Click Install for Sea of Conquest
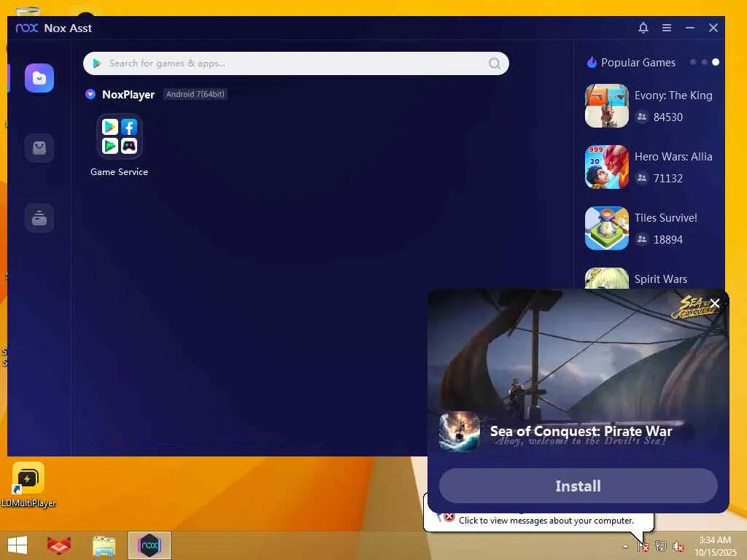 coord(578,486)
